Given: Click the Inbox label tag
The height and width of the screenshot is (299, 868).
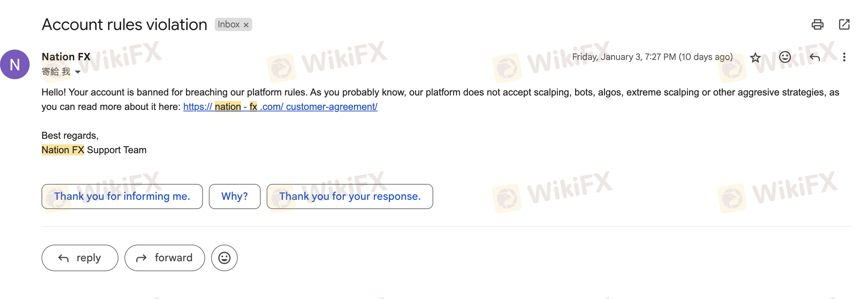Looking at the screenshot, I should (228, 24).
